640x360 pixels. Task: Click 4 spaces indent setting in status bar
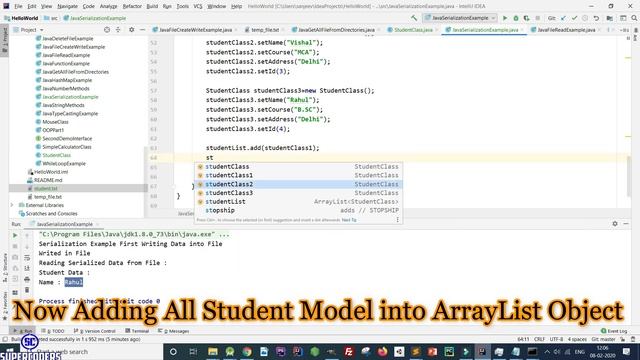[577, 339]
